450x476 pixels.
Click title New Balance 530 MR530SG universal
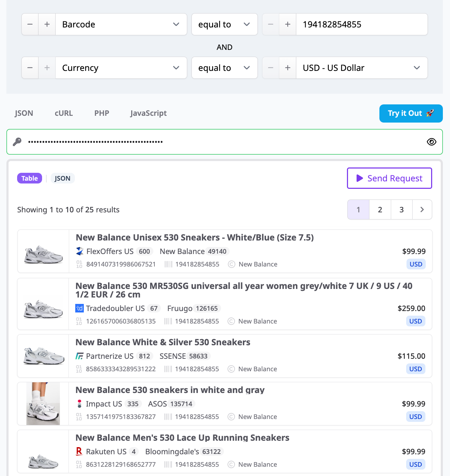coord(244,290)
